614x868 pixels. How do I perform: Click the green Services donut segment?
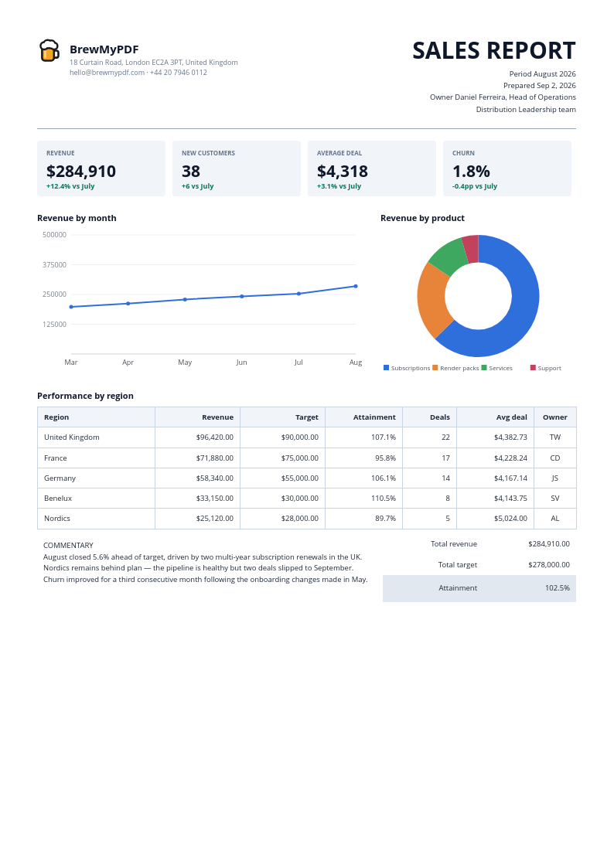[449, 256]
